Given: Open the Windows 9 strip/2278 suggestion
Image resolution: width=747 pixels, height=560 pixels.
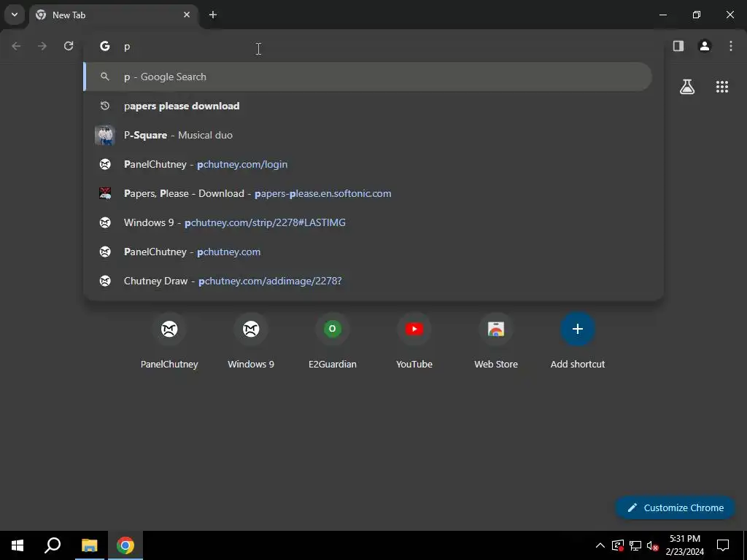Looking at the screenshot, I should (x=368, y=222).
